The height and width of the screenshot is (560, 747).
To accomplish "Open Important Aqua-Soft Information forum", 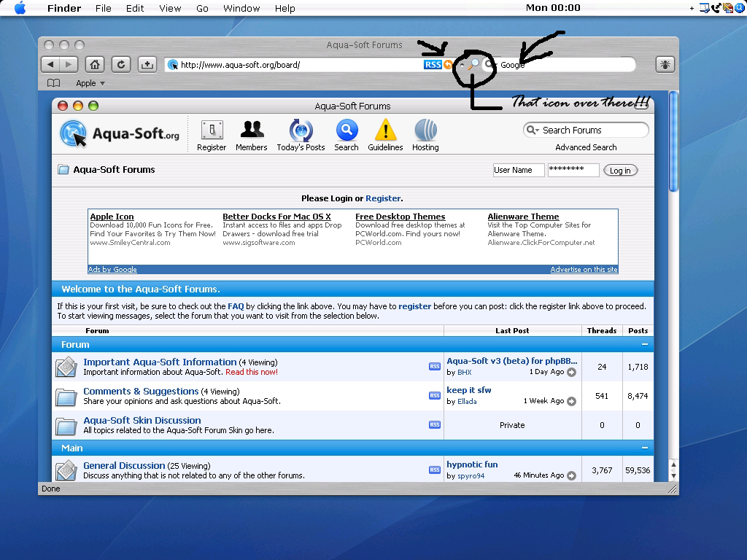I will (160, 362).
